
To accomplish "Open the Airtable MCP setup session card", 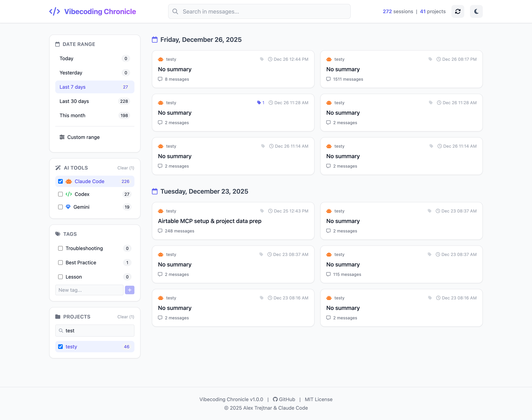I will (x=233, y=221).
